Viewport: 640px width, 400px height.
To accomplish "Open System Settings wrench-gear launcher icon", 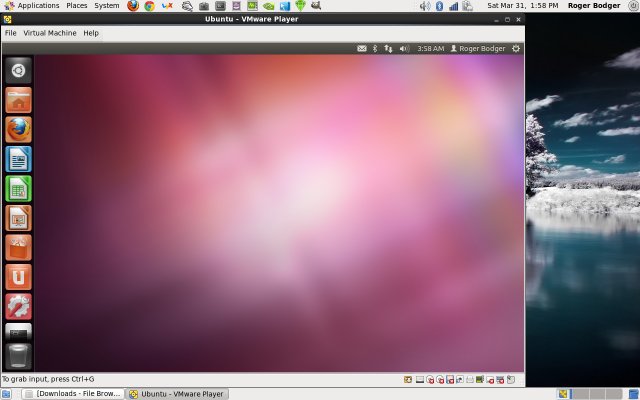I will 18,306.
